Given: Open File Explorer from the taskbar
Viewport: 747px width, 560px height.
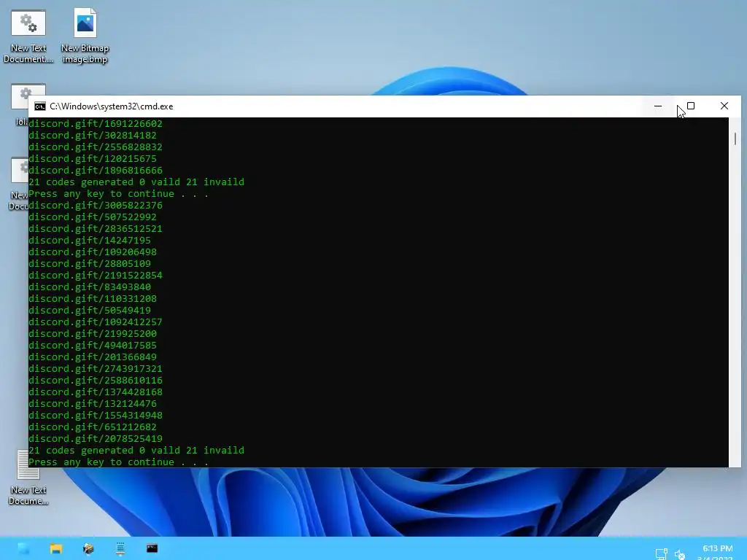Looking at the screenshot, I should click(56, 548).
